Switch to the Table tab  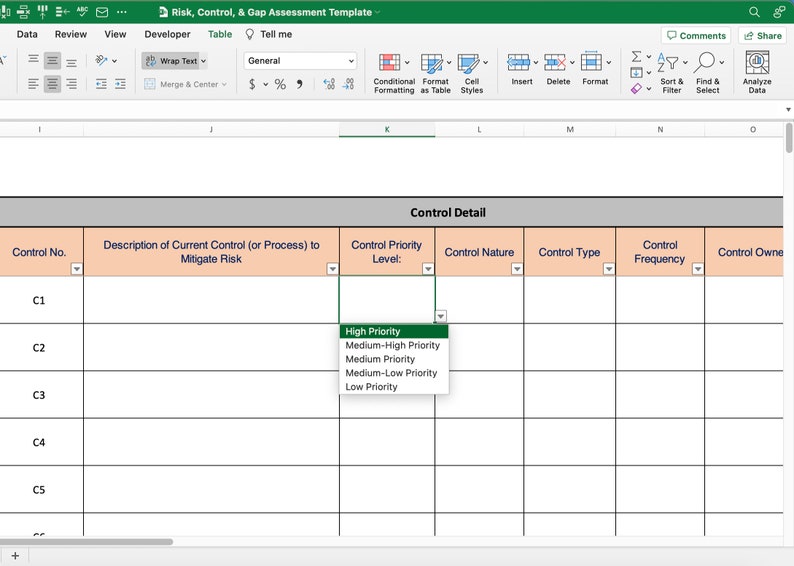[220, 34]
